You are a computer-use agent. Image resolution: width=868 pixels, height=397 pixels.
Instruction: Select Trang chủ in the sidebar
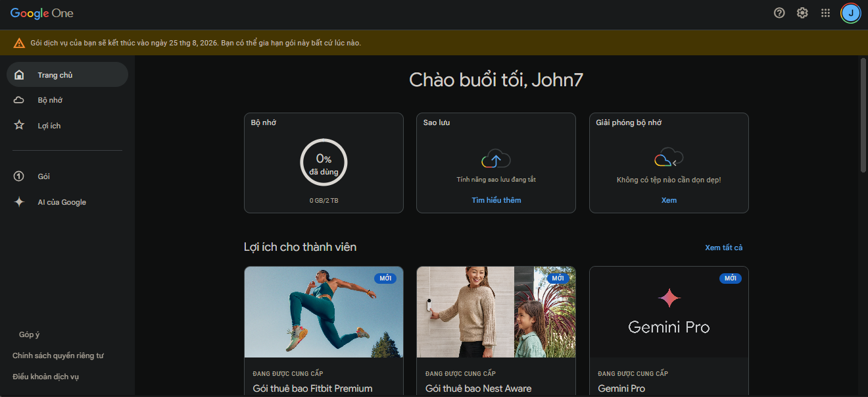click(x=55, y=75)
